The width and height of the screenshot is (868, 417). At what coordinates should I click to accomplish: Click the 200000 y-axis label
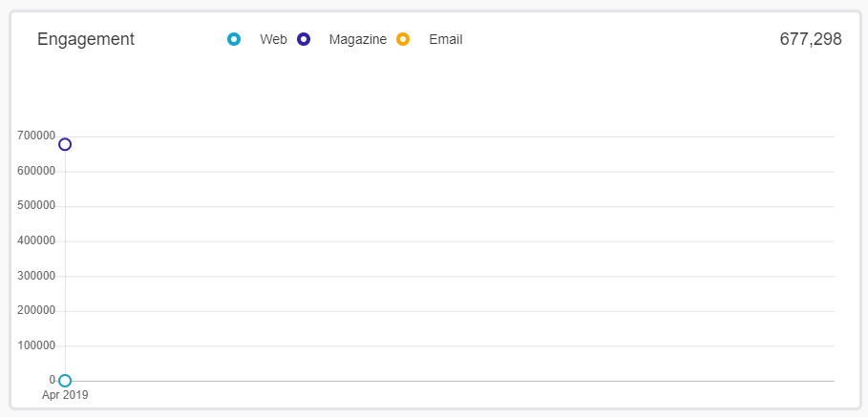coord(35,310)
